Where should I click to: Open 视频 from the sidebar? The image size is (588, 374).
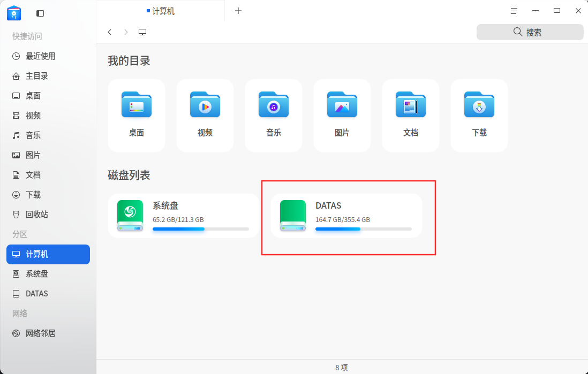[48, 116]
